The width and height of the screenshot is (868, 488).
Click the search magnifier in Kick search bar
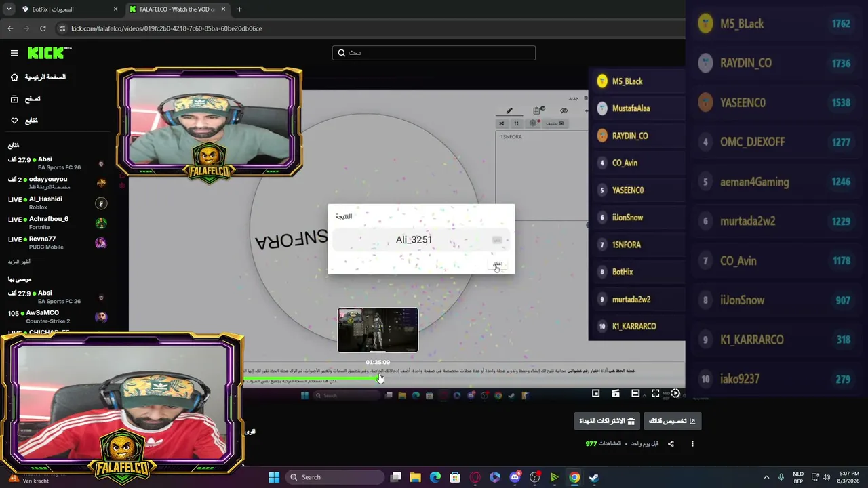point(342,53)
